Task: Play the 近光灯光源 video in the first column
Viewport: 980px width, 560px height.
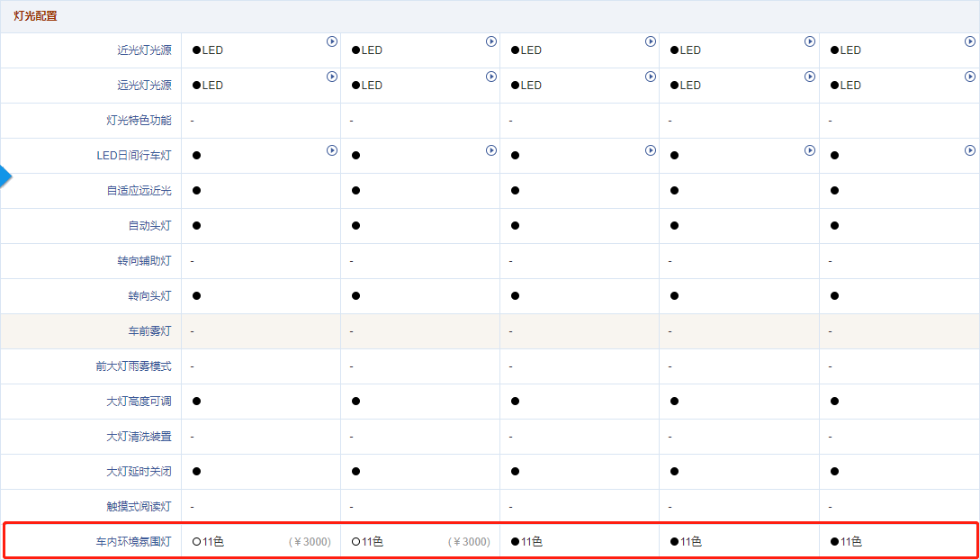Action: click(331, 41)
